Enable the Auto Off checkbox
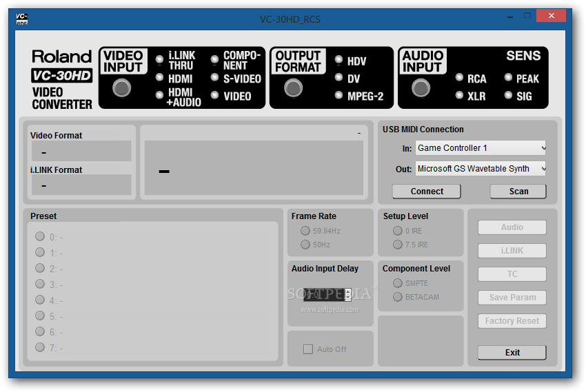 (308, 349)
